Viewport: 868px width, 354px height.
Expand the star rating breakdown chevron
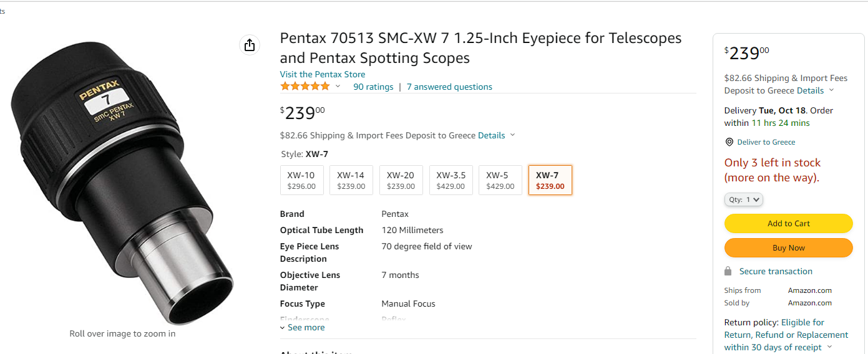tap(338, 87)
